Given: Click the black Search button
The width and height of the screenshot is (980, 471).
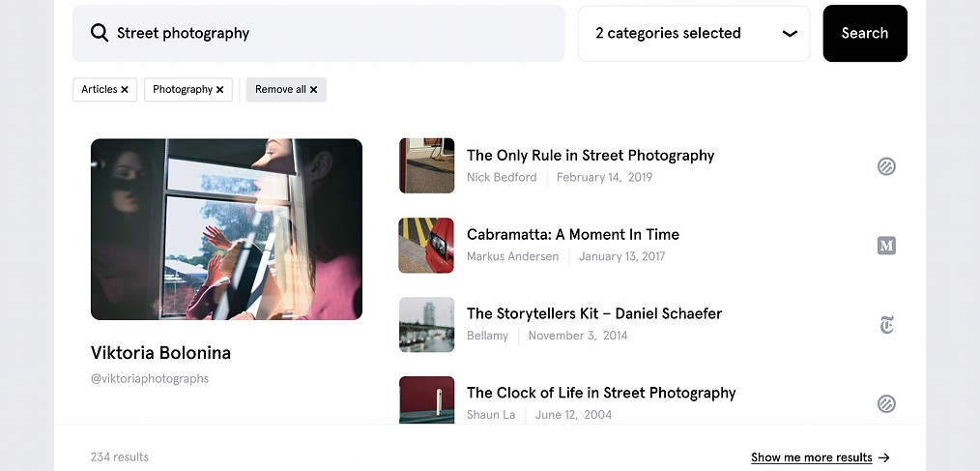Looking at the screenshot, I should click(x=865, y=33).
